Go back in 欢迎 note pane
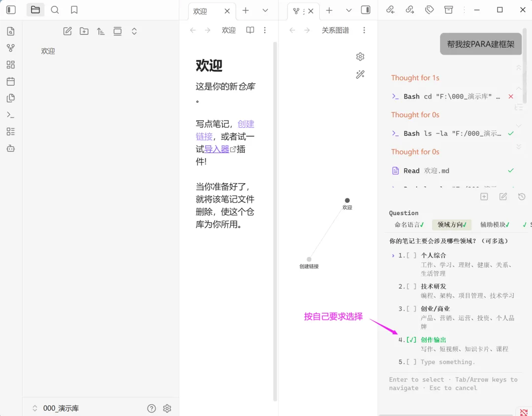The width and height of the screenshot is (532, 416). tap(193, 31)
